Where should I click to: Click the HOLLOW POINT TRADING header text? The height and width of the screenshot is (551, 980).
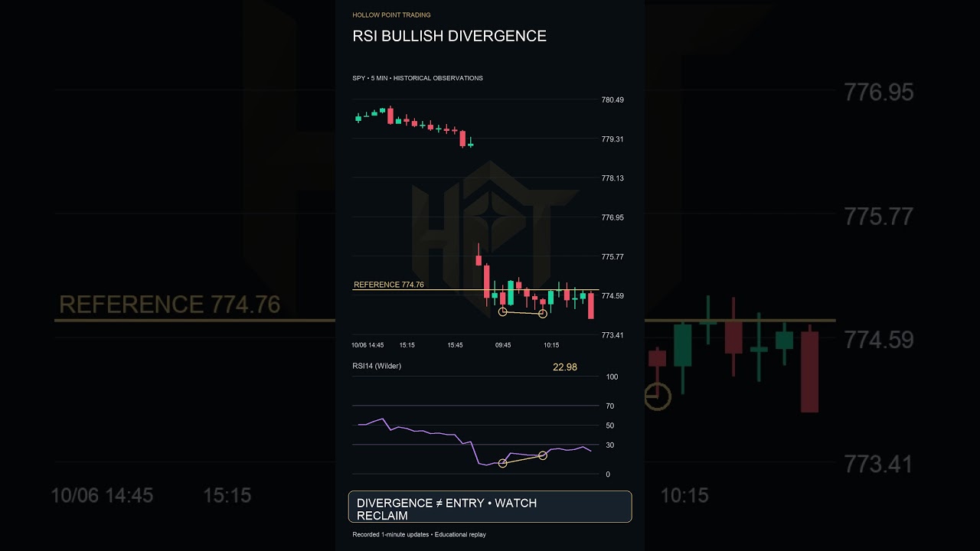click(391, 15)
